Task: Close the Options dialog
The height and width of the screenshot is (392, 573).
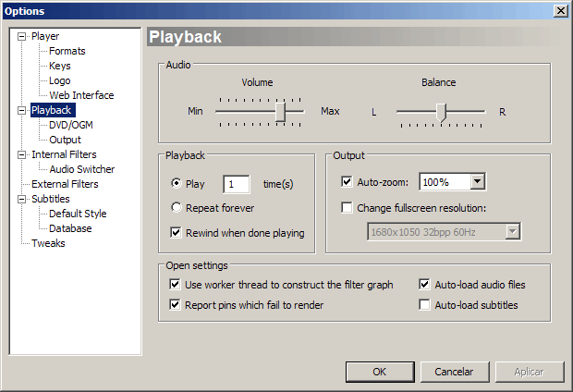Action: pyautogui.click(x=561, y=11)
